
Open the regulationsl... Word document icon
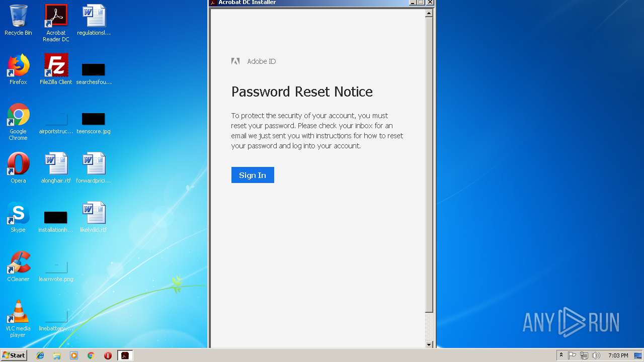coord(94,20)
